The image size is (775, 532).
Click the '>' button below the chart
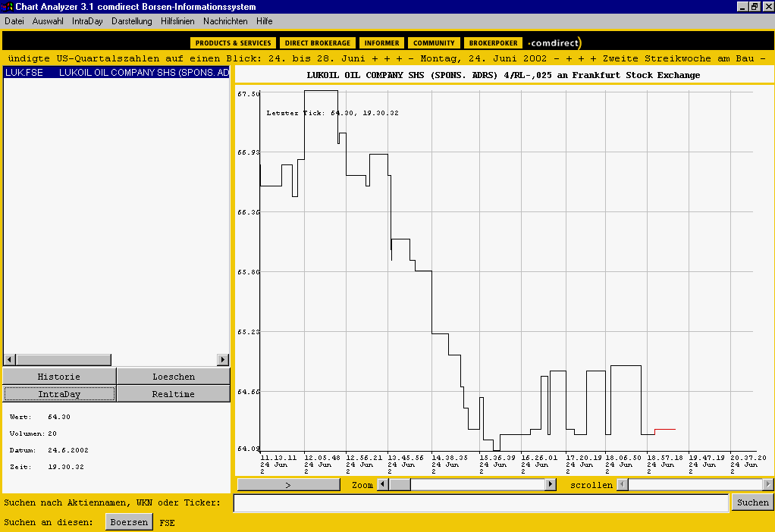pyautogui.click(x=289, y=484)
